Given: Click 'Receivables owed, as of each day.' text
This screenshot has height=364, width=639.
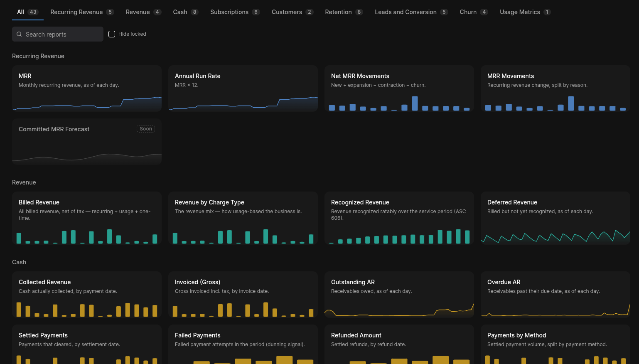Looking at the screenshot, I should point(371,291).
